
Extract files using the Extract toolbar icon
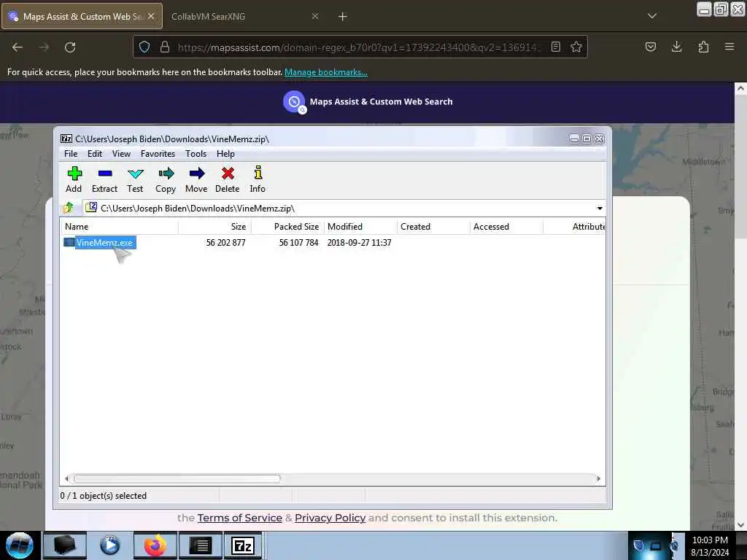pos(104,179)
